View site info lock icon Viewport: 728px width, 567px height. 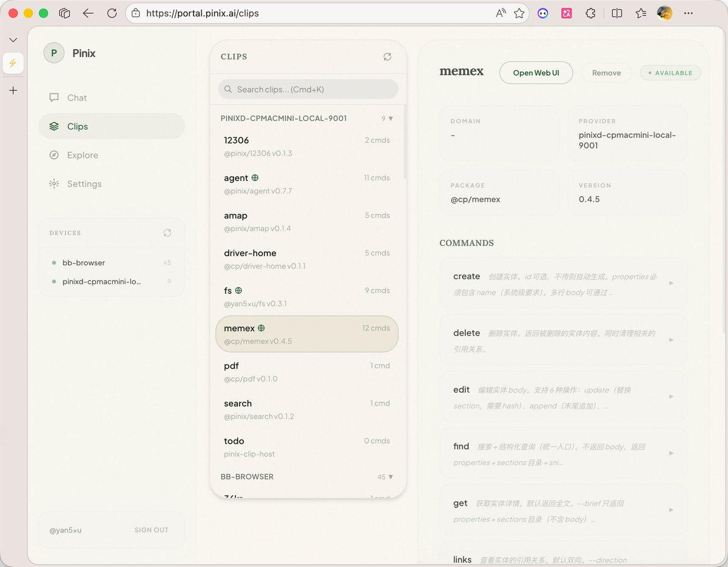tap(136, 13)
